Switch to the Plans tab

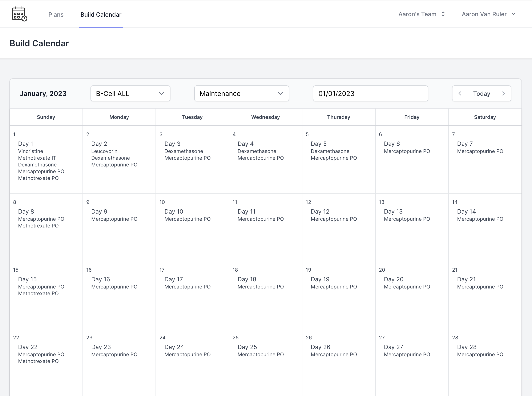pos(56,14)
